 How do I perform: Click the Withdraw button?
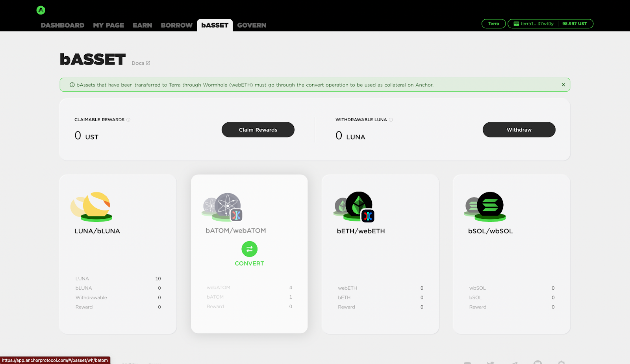[519, 130]
